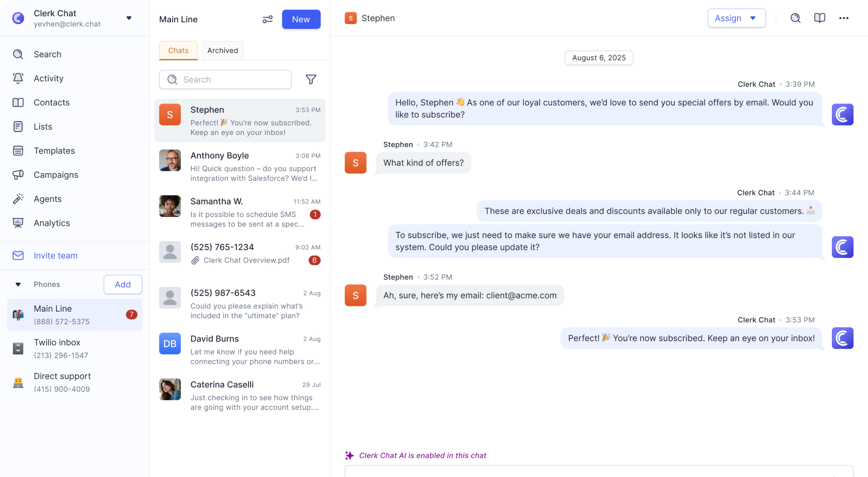Click the filter funnel icon beside search
The width and height of the screenshot is (868, 477).
(311, 79)
